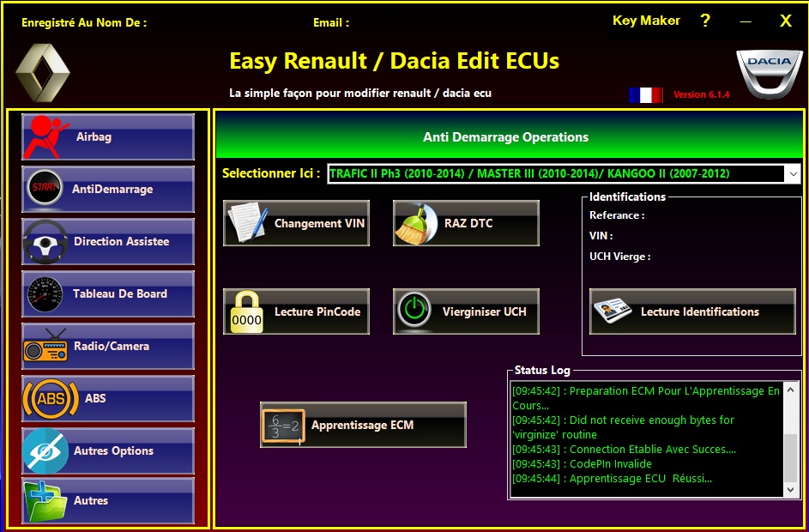Start Lecture PinCode
Viewport: 809px width, 532px height.
296,311
